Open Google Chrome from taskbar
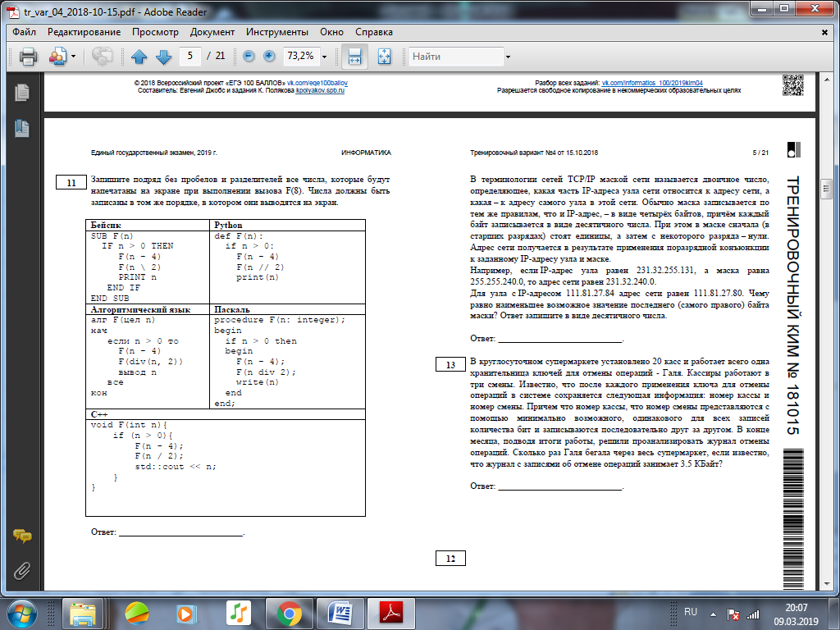The image size is (840, 630). pos(290,614)
